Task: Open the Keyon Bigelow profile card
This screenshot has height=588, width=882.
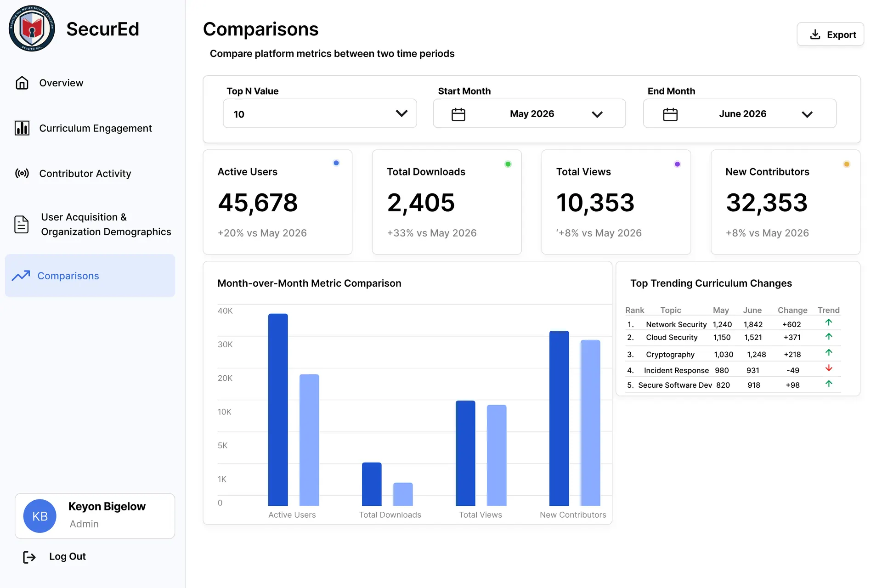Action: (x=95, y=516)
